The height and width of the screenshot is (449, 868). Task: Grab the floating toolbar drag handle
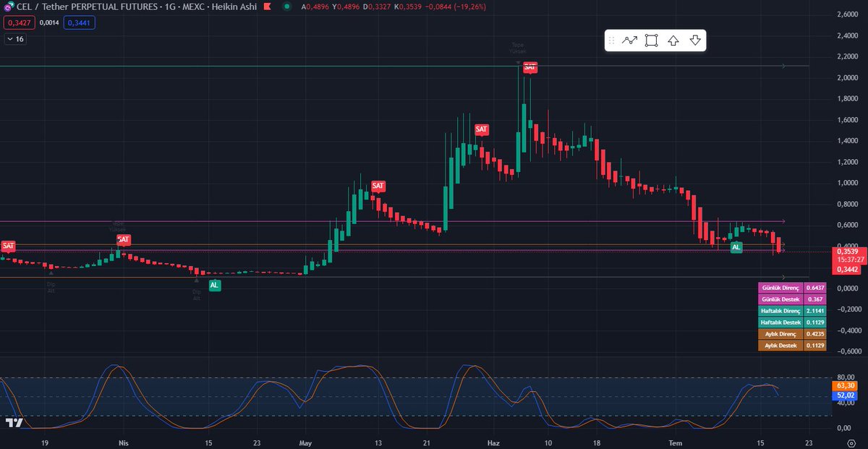[612, 40]
